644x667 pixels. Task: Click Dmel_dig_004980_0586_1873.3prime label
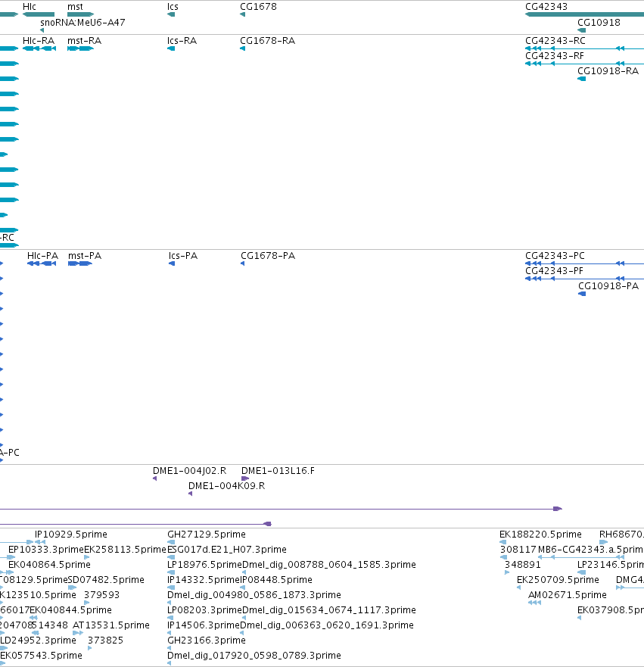pyautogui.click(x=254, y=595)
